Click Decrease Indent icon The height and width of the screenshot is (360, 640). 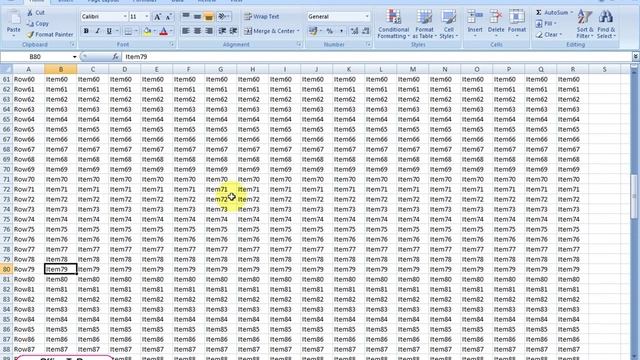[222, 31]
